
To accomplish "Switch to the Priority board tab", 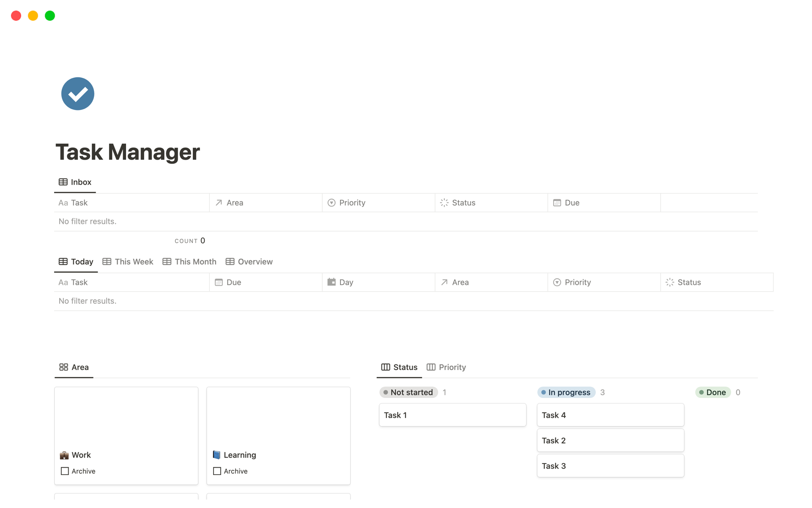I will coord(446,367).
